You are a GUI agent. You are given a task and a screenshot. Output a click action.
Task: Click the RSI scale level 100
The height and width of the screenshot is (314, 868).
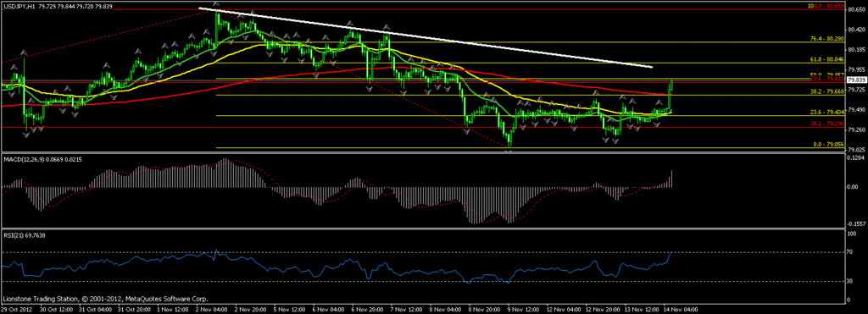(x=853, y=234)
